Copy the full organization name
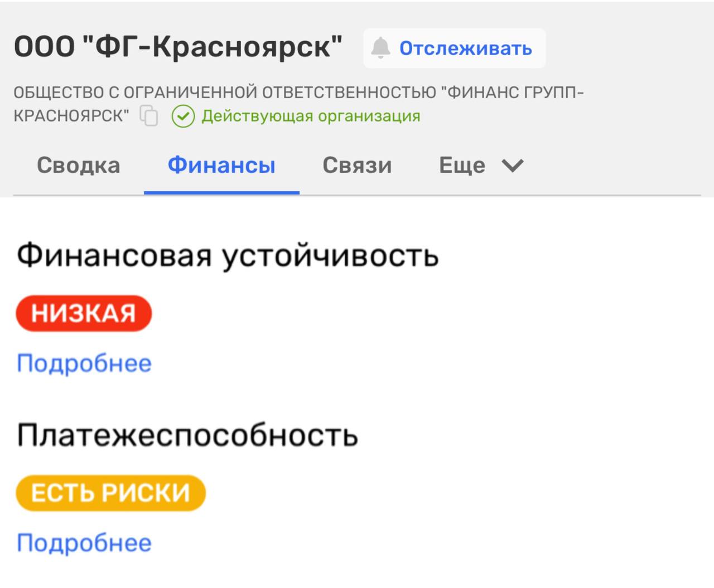The width and height of the screenshot is (714, 588). [149, 116]
